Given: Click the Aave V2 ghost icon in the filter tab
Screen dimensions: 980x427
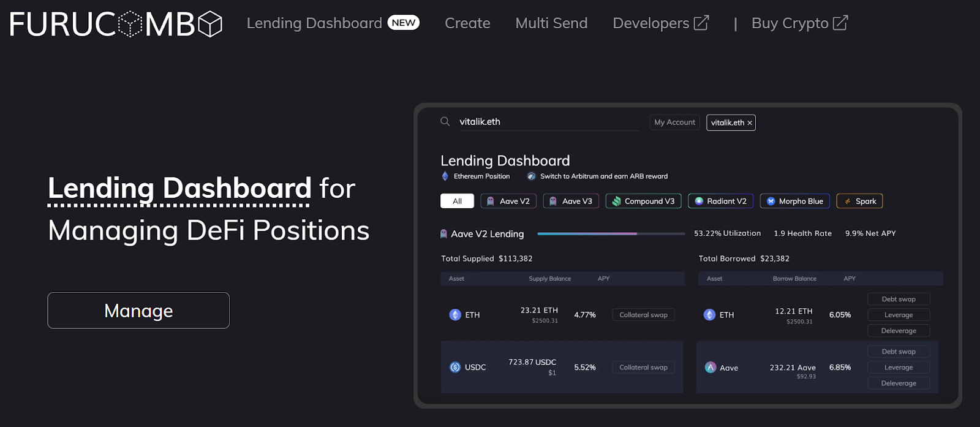Looking at the screenshot, I should (x=491, y=201).
